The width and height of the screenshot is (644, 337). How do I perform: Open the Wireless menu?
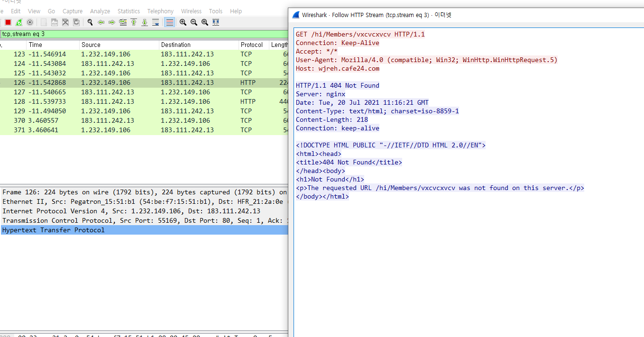pyautogui.click(x=191, y=11)
